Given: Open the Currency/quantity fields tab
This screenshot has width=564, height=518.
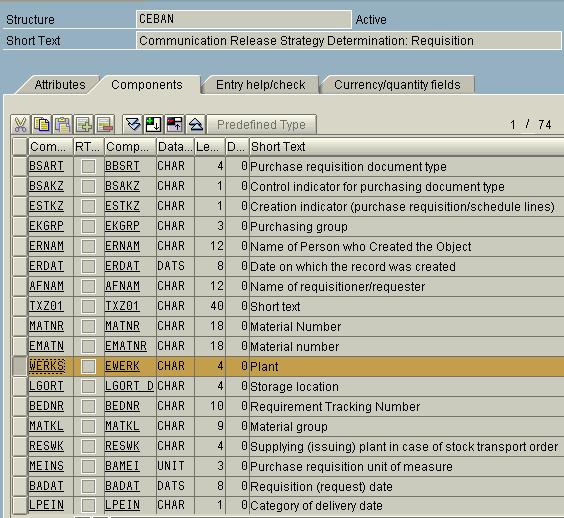Looking at the screenshot, I should coord(397,85).
